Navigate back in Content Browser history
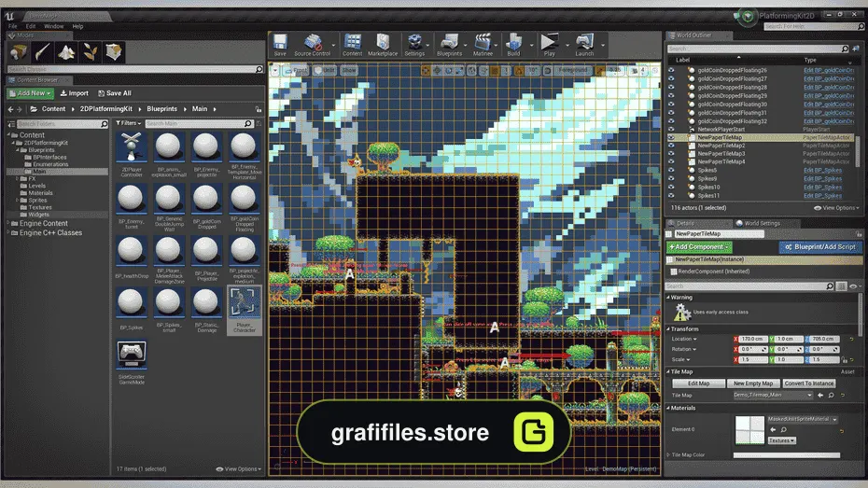 pos(10,109)
